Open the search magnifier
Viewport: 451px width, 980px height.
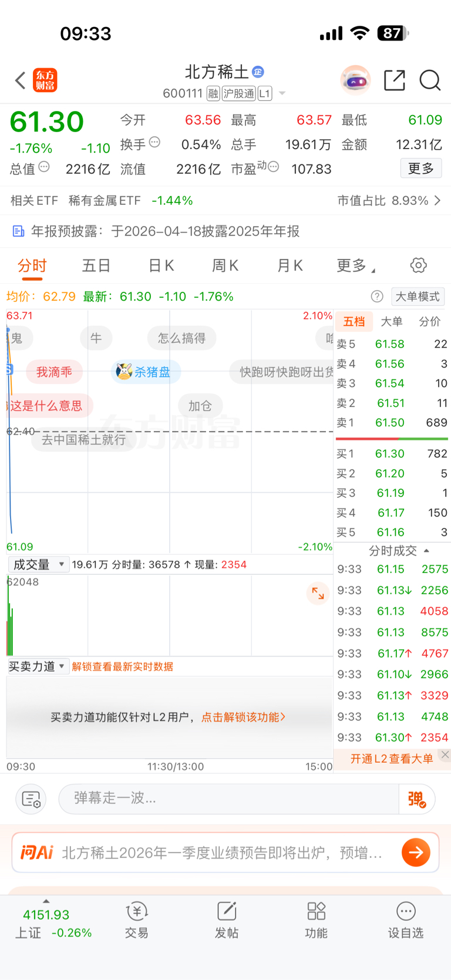pyautogui.click(x=430, y=80)
